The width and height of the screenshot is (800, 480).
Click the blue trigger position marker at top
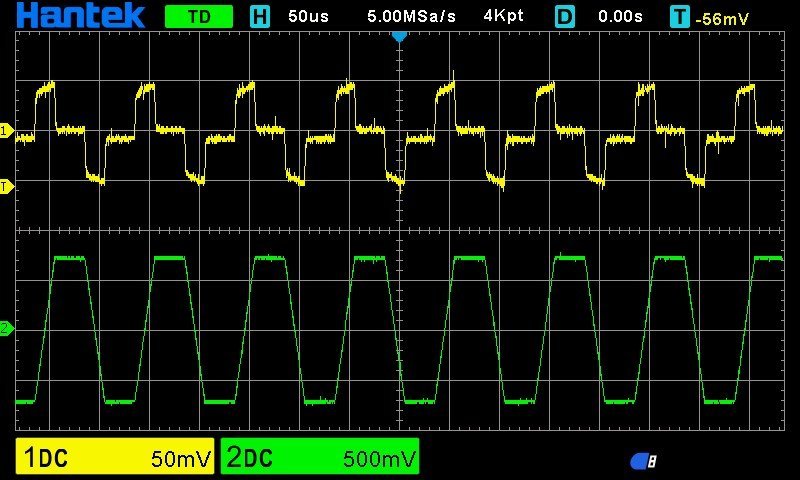399,36
